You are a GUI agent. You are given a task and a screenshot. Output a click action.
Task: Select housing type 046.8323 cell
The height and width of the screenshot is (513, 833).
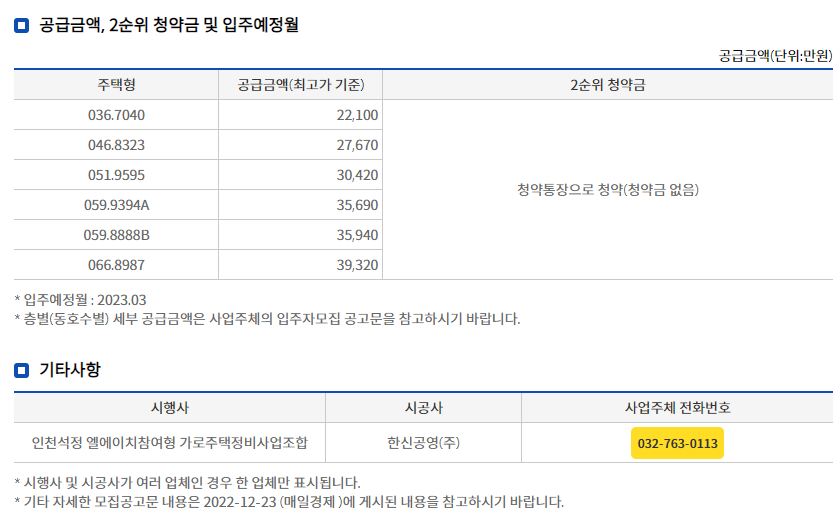pyautogui.click(x=116, y=145)
